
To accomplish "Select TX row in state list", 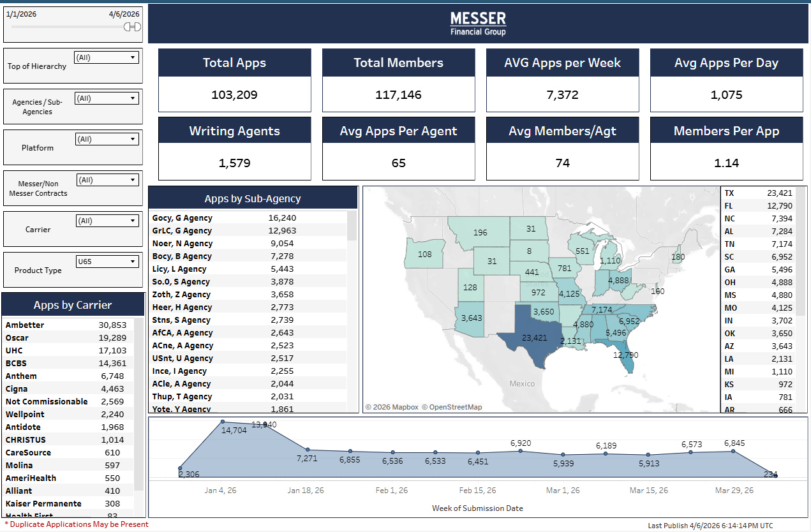I will (x=759, y=193).
